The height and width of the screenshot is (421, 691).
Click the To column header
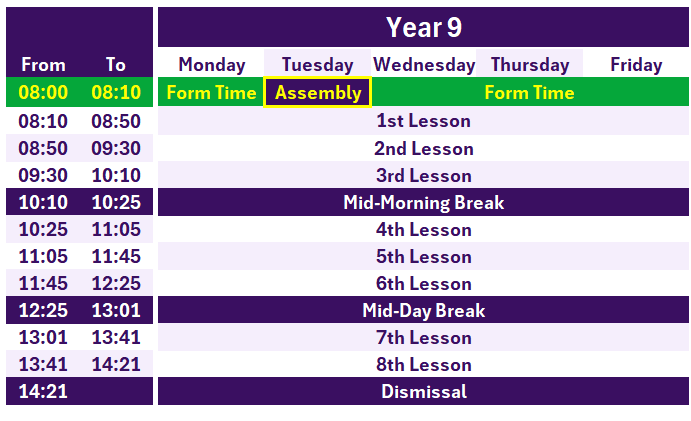pyautogui.click(x=116, y=65)
